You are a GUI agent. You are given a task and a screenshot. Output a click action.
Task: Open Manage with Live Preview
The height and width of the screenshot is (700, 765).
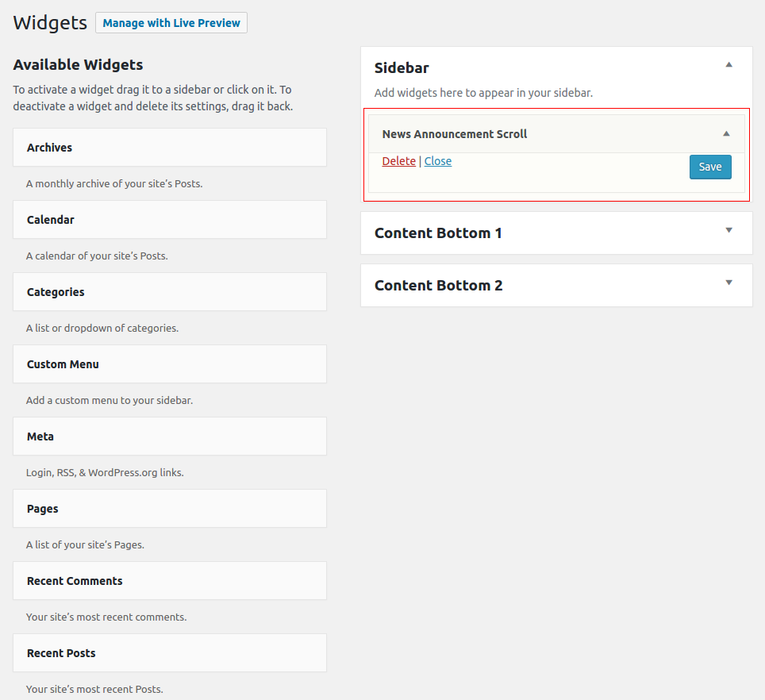click(171, 23)
